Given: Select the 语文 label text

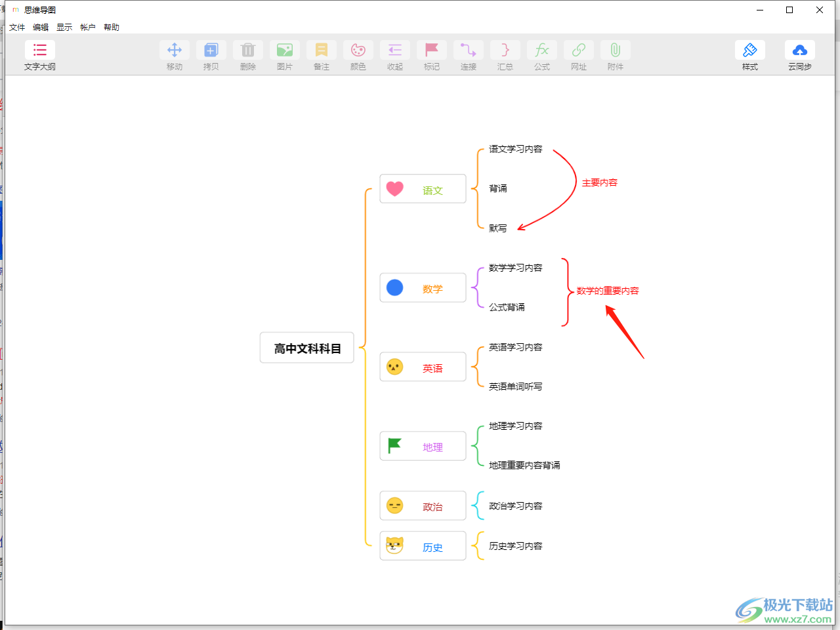Looking at the screenshot, I should coord(432,190).
